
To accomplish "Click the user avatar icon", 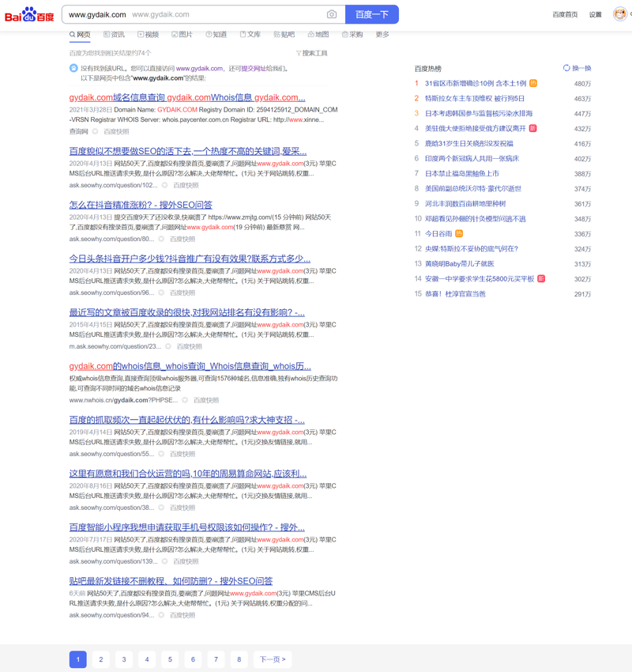I will pos(619,14).
